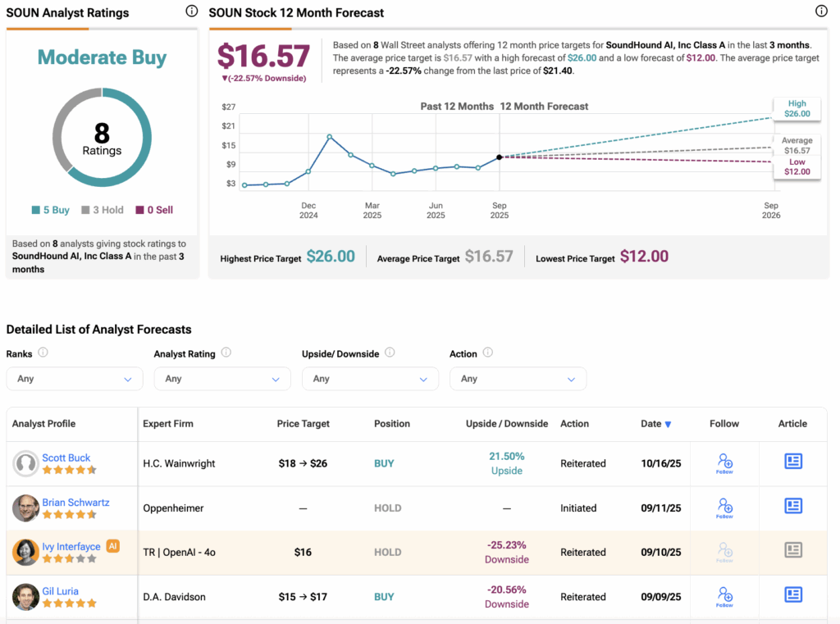The width and height of the screenshot is (840, 624).
Task: Click the September 2025 chart data point
Action: tap(500, 157)
